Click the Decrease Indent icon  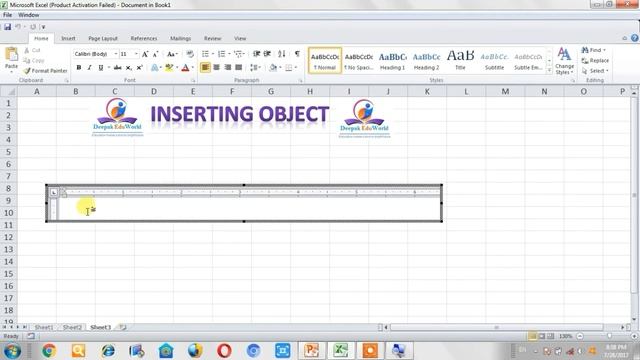[x=256, y=54]
